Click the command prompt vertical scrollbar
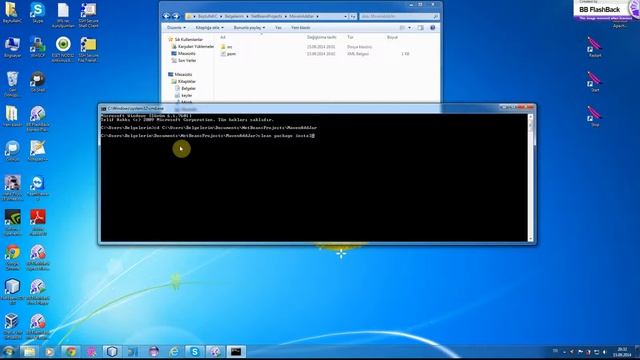Image resolution: width=640 pixels, height=360 pixels. click(x=531, y=178)
